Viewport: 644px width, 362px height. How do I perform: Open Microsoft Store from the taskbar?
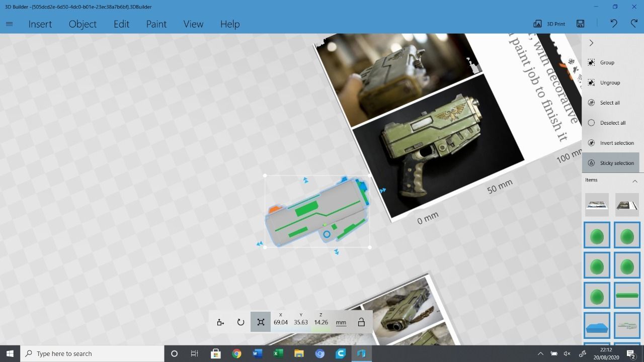coord(215,353)
